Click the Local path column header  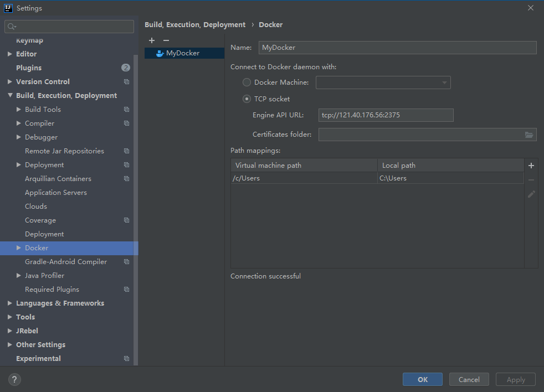451,166
